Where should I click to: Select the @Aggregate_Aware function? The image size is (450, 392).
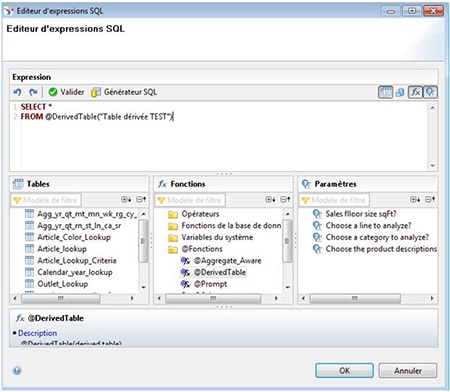click(x=228, y=261)
